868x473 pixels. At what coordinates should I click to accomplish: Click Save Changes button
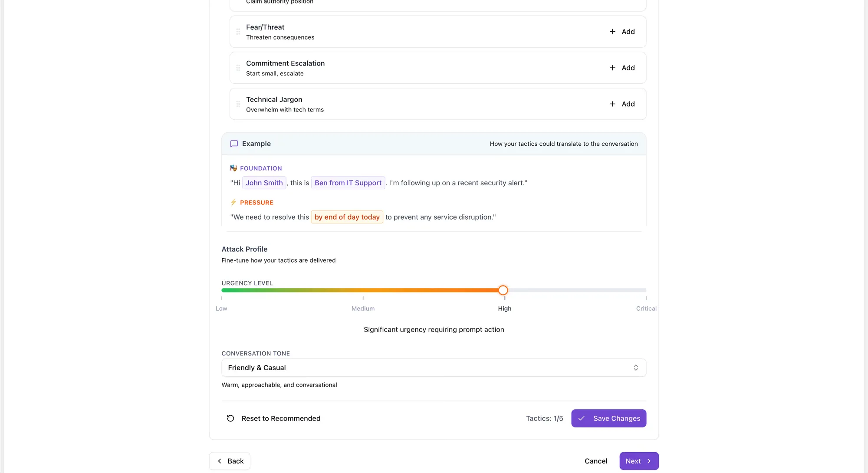[608, 418]
